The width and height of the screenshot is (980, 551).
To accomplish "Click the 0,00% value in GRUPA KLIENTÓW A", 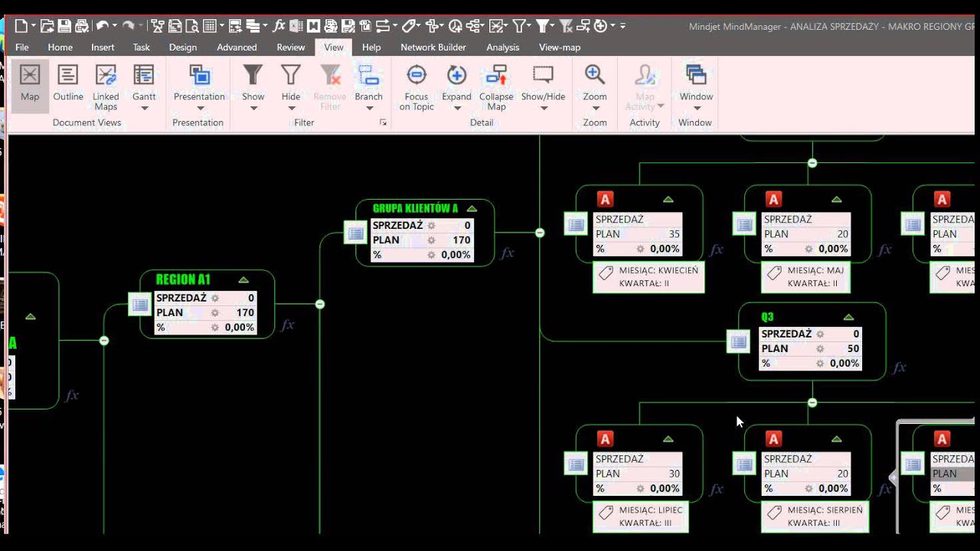I will pos(456,255).
